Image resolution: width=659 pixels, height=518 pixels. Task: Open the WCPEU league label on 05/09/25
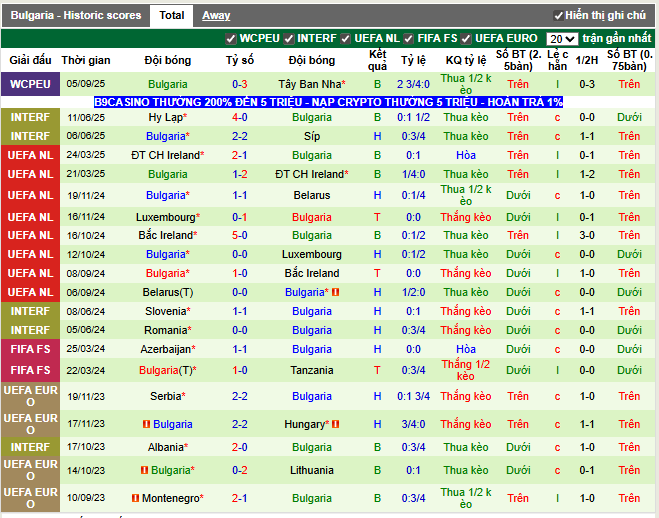click(30, 84)
